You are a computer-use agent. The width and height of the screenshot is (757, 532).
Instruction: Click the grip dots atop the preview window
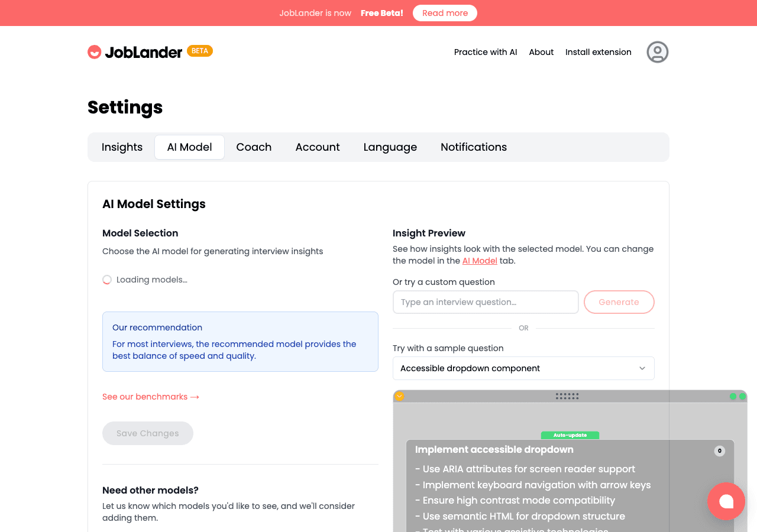(x=567, y=396)
